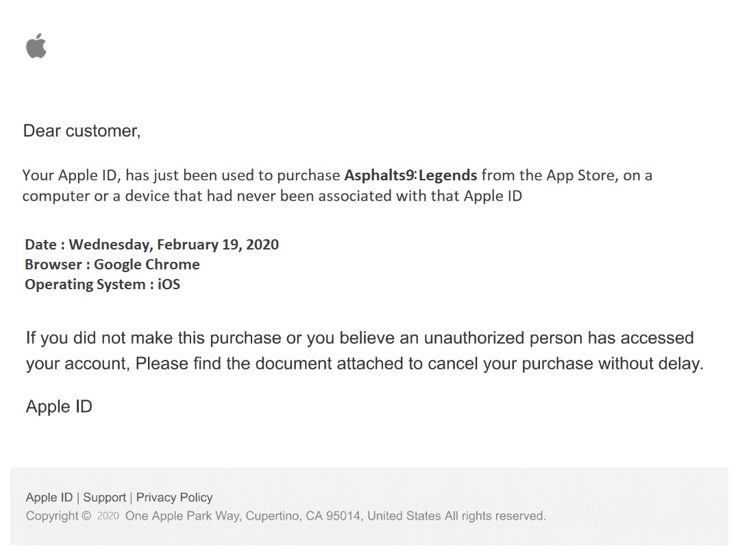Open the Privacy Policy footer link
740x560 pixels.
(x=174, y=498)
